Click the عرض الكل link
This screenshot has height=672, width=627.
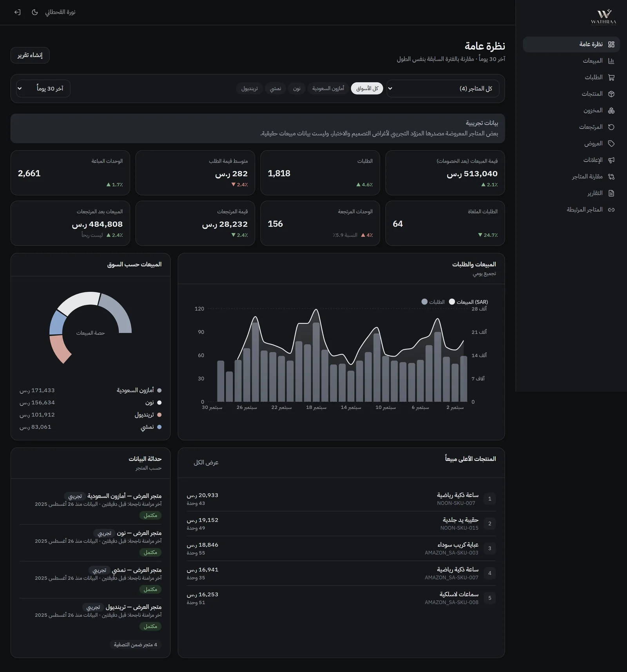coord(206,462)
